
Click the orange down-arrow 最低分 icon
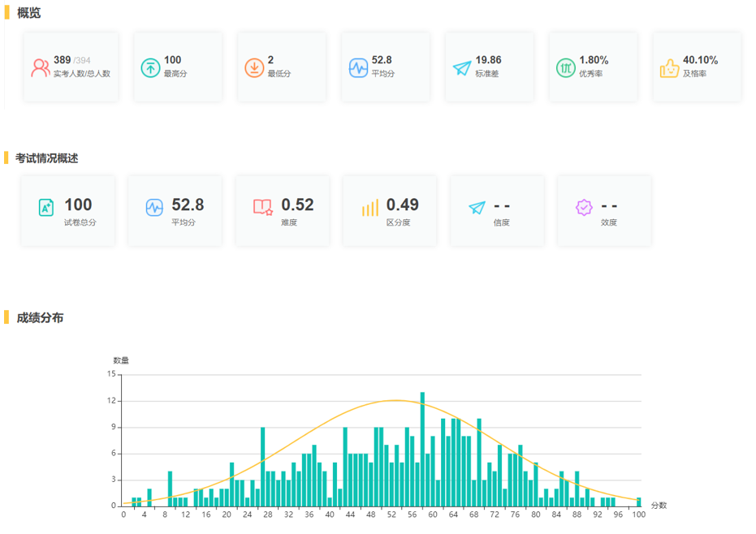pyautogui.click(x=254, y=67)
